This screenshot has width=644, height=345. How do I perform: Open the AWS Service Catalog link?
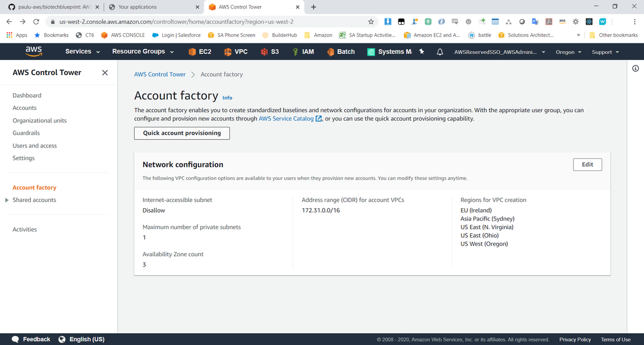click(x=290, y=119)
